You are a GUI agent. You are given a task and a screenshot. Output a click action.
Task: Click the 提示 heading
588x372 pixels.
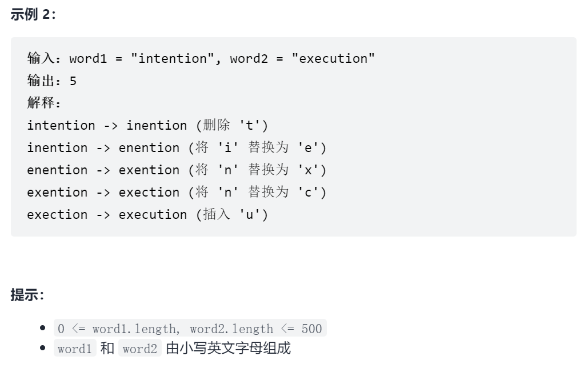point(27,295)
